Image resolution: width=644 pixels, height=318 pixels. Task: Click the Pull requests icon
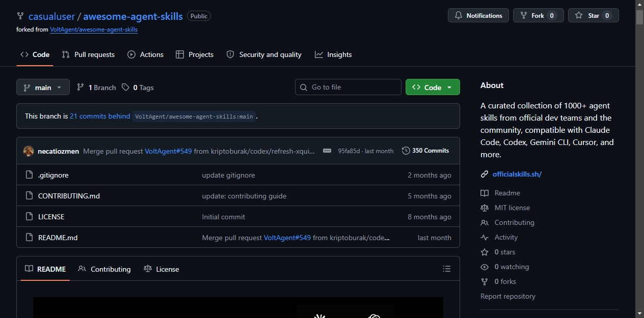pyautogui.click(x=66, y=54)
